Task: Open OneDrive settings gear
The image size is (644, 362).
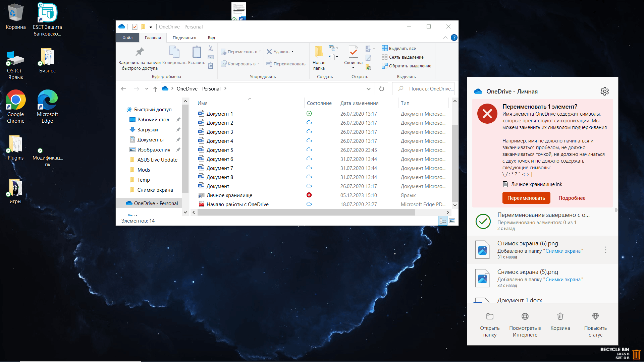Action: click(x=604, y=91)
